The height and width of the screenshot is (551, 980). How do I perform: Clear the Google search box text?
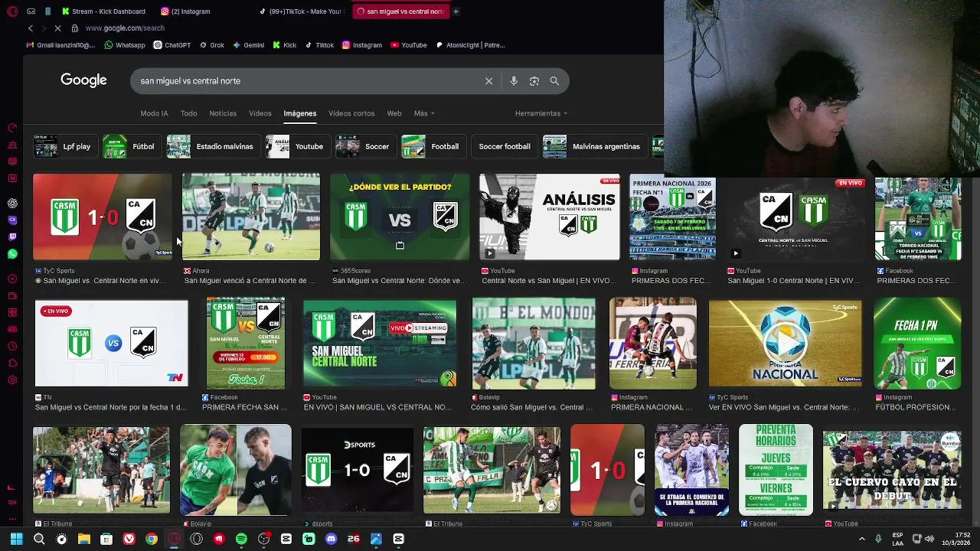(488, 81)
